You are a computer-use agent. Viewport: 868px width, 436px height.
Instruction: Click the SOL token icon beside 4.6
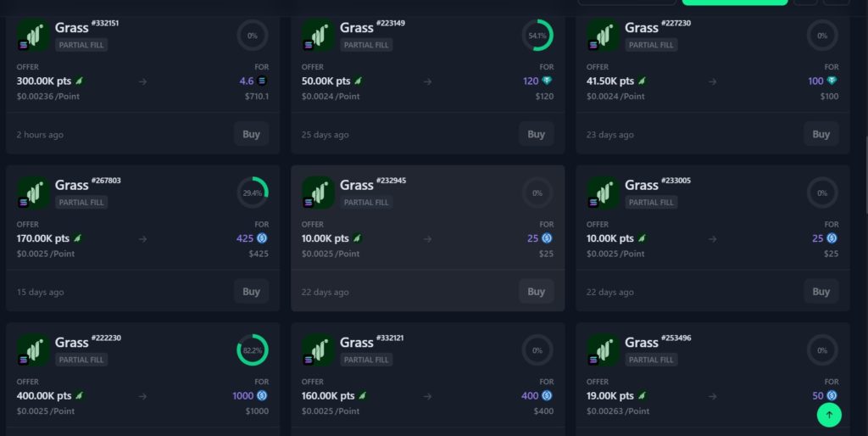click(262, 81)
